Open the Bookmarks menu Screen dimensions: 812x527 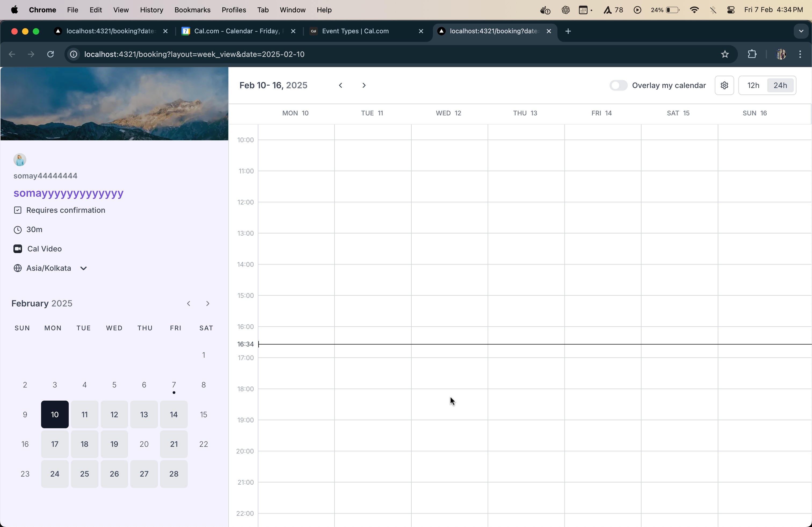click(193, 10)
